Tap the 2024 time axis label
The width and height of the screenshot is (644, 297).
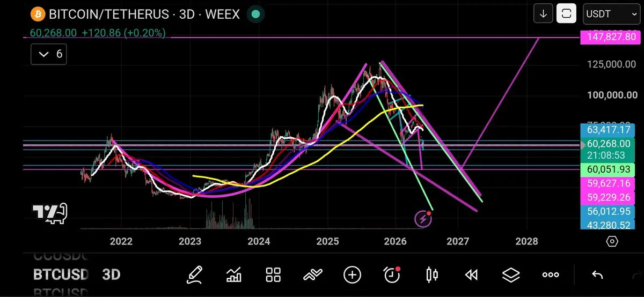pos(259,241)
